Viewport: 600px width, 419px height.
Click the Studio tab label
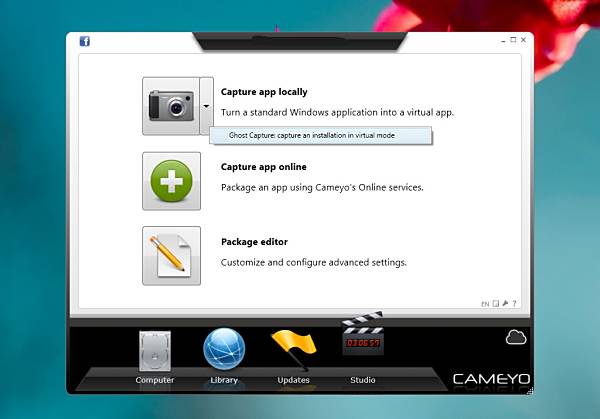click(362, 380)
